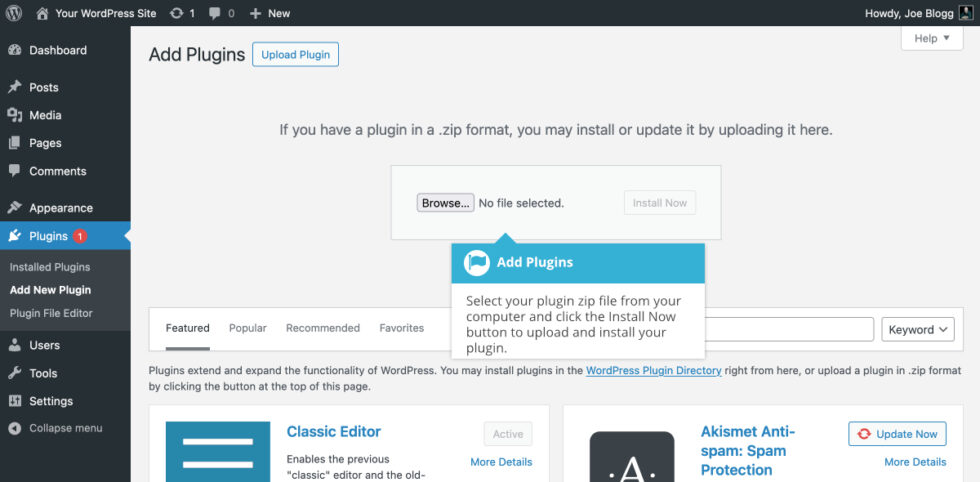Click Update Now for Akismet

[x=898, y=434]
